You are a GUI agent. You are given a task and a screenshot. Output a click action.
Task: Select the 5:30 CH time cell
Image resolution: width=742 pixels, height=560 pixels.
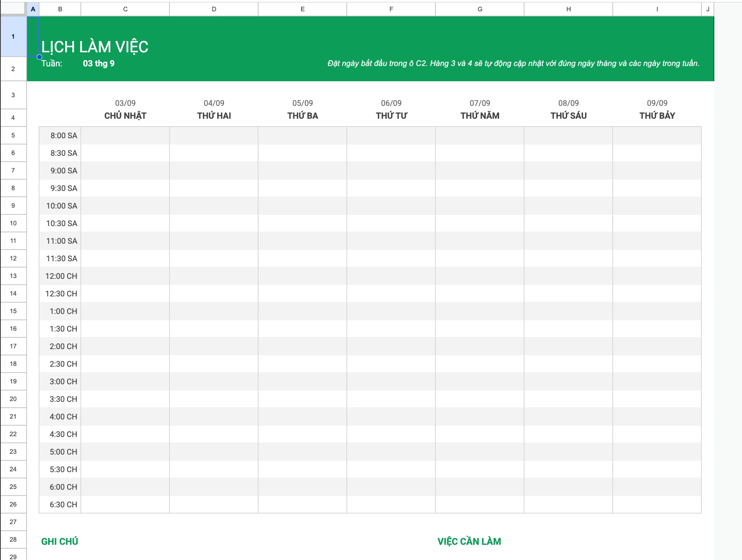(60, 469)
